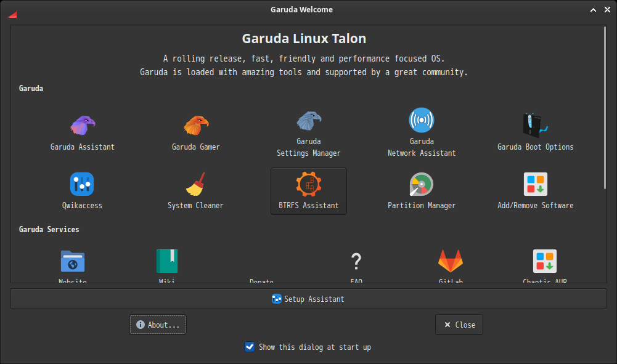617x364 pixels.
Task: Start Garuda Network Assistant
Action: [422, 133]
